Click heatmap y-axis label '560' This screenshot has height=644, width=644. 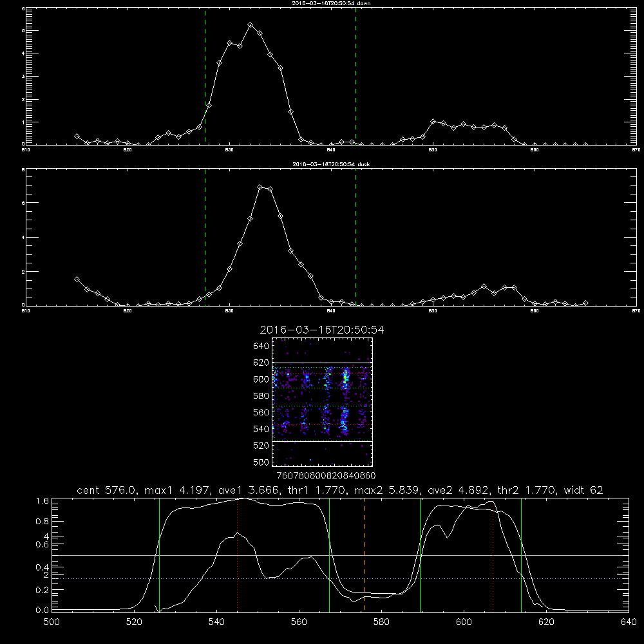[x=261, y=412]
